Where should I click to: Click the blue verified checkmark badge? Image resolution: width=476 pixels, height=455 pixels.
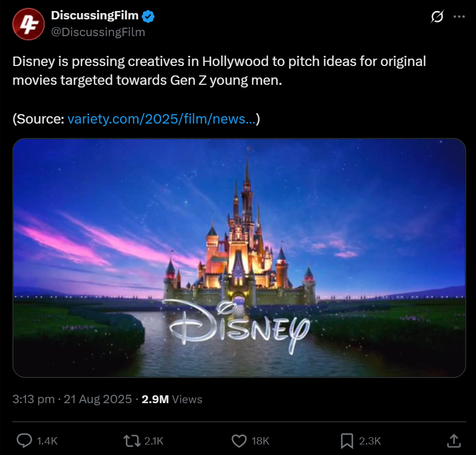pyautogui.click(x=148, y=16)
